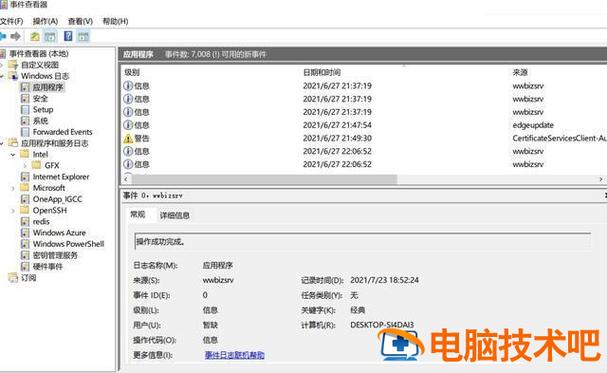
Task: Select 事件查看器 (本地) root node
Action: [39, 54]
